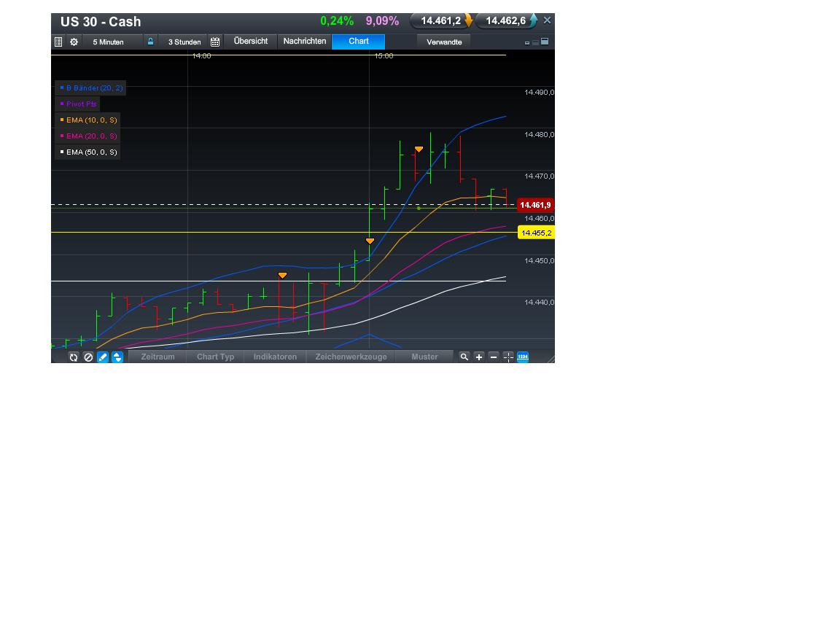Click the orange marker on the white horizontal line

(282, 276)
